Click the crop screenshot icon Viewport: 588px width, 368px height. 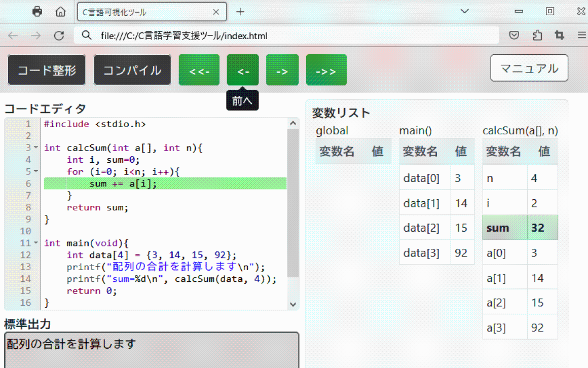pyautogui.click(x=560, y=35)
